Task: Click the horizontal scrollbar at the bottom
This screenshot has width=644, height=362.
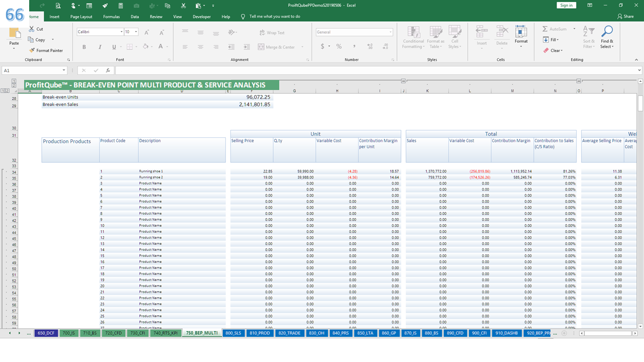Action: click(x=609, y=333)
